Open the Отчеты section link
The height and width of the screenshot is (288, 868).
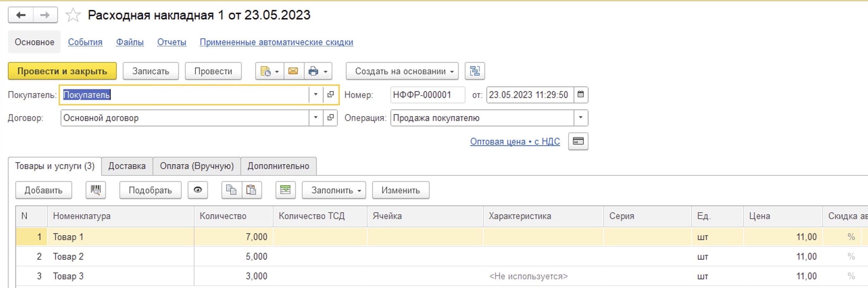[x=172, y=42]
